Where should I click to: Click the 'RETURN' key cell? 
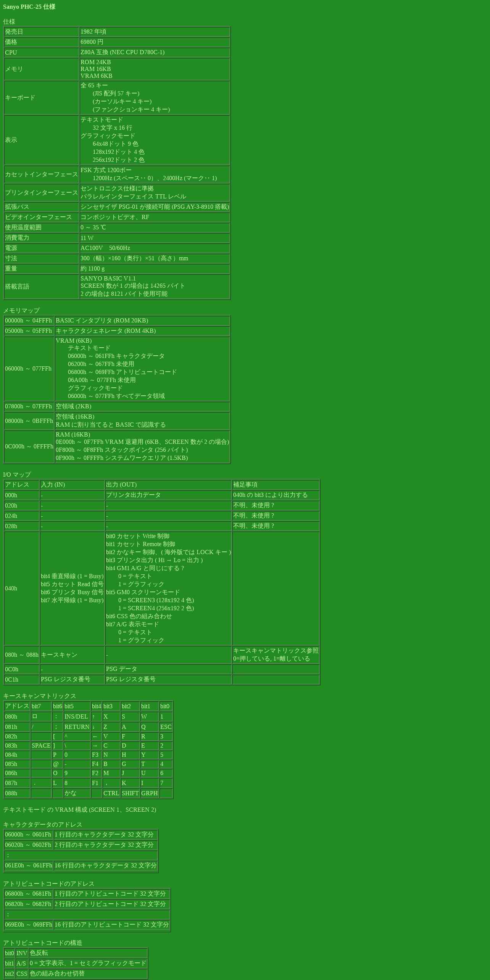coord(77,727)
